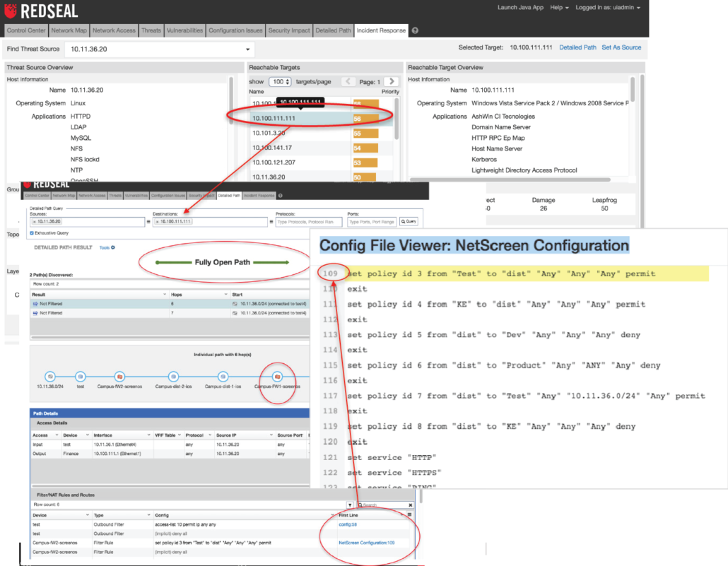Open the Access column dropdown in Access Details

57,435
